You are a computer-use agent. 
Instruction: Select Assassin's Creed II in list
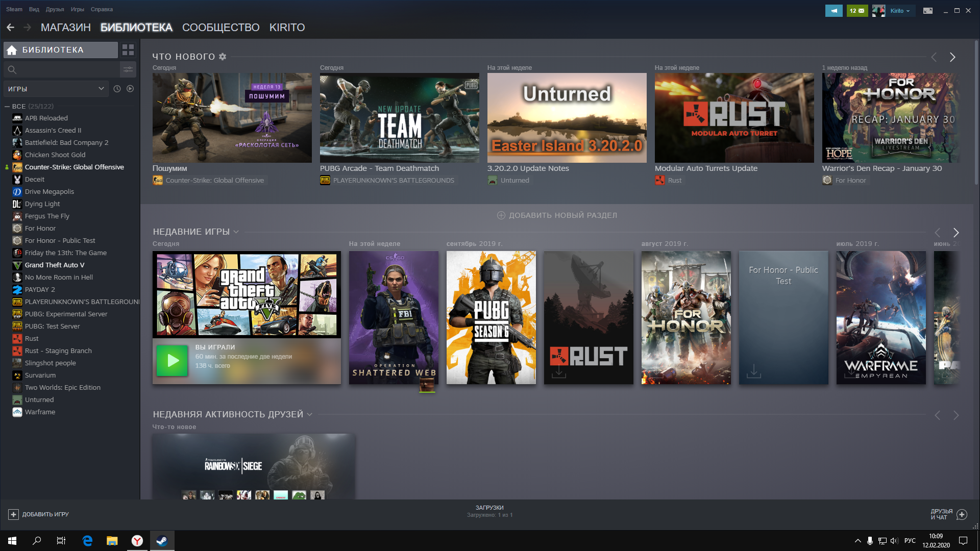tap(53, 131)
